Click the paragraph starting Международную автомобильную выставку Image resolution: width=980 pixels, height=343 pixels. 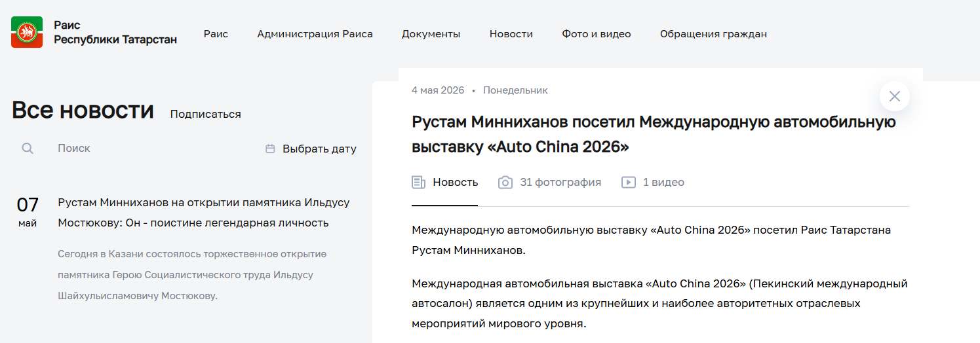[652, 240]
